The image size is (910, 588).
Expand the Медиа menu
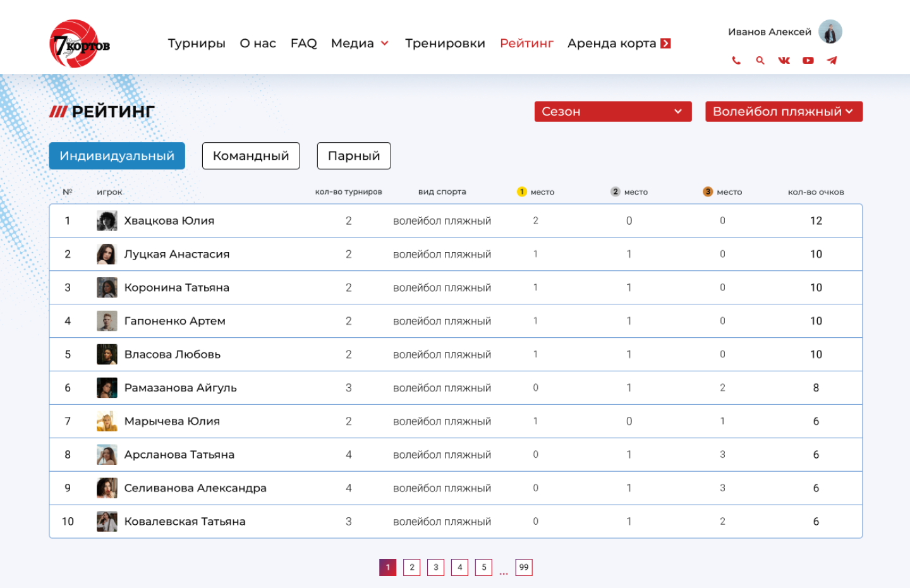(x=360, y=44)
